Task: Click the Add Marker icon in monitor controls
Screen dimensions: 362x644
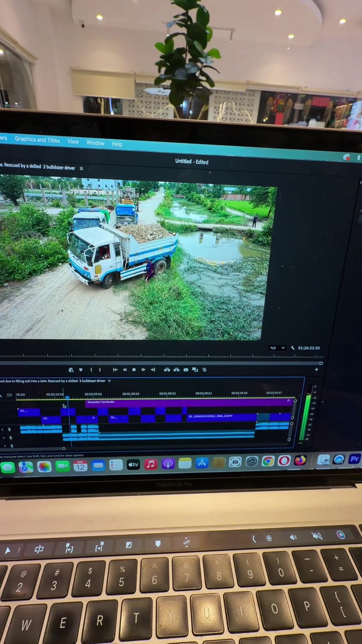Action: pos(81,370)
